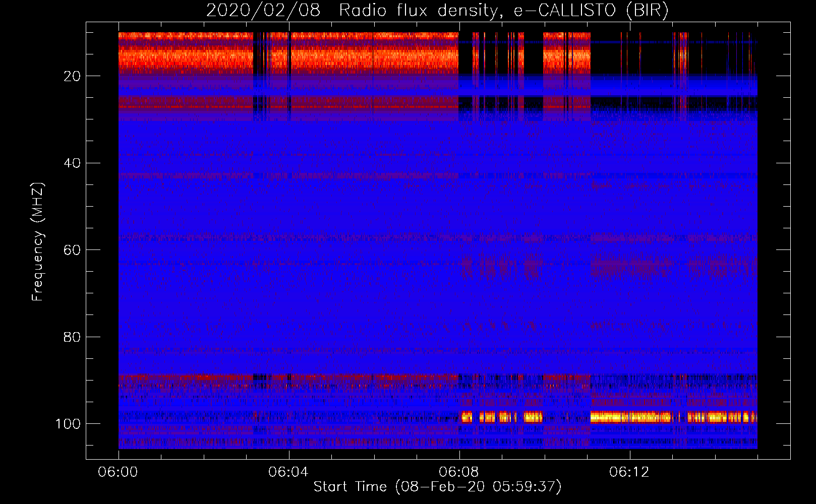This screenshot has width=816, height=504.
Task: Click the "Frequency (MHZ)" y-axis label
Action: click(38, 242)
